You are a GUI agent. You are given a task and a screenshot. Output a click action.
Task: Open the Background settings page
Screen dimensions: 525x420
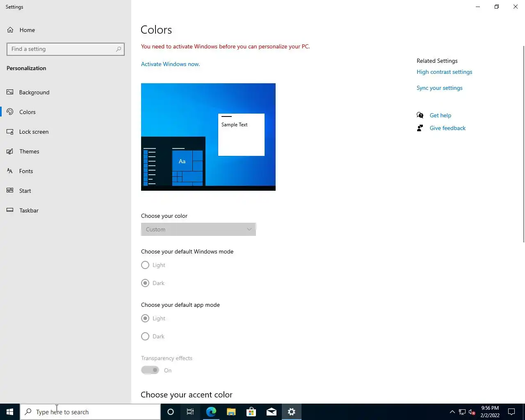coord(66,92)
